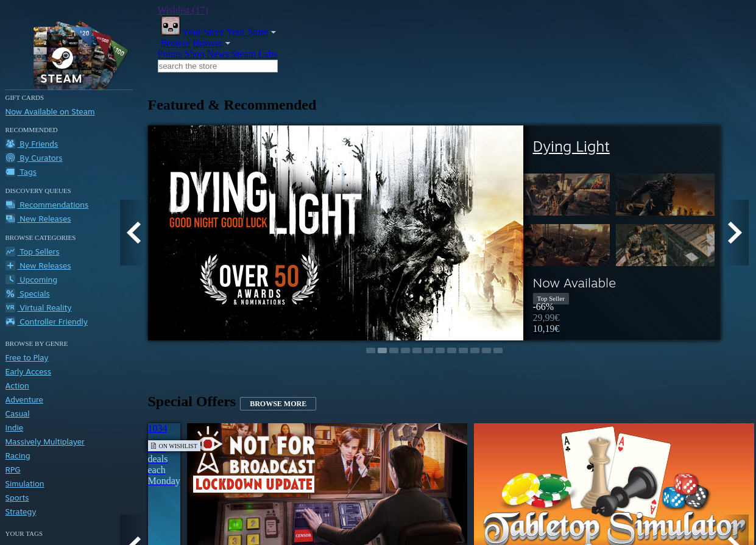
Task: Click the 10,19€ discounted price
Action: click(x=546, y=329)
